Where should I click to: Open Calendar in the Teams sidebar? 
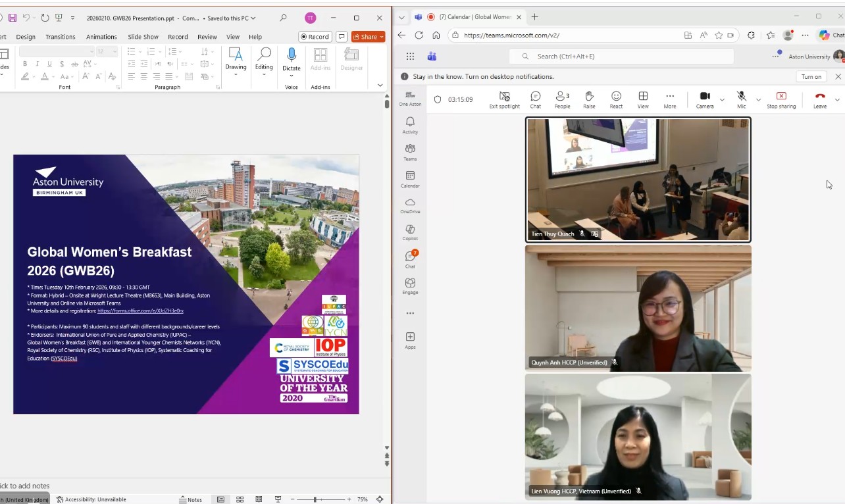pyautogui.click(x=410, y=179)
